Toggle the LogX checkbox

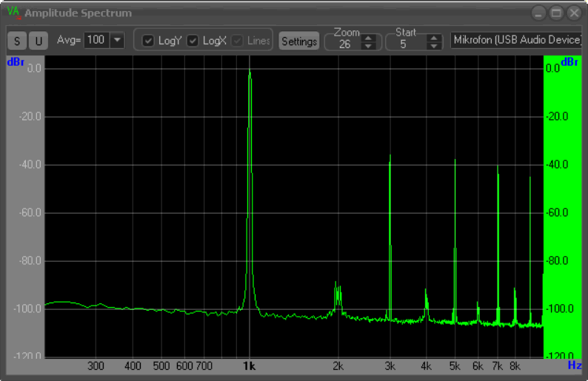click(x=193, y=41)
